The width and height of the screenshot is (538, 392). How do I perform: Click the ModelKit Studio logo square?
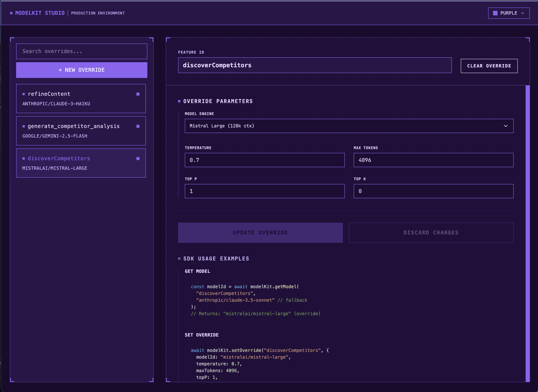pyautogui.click(x=11, y=13)
